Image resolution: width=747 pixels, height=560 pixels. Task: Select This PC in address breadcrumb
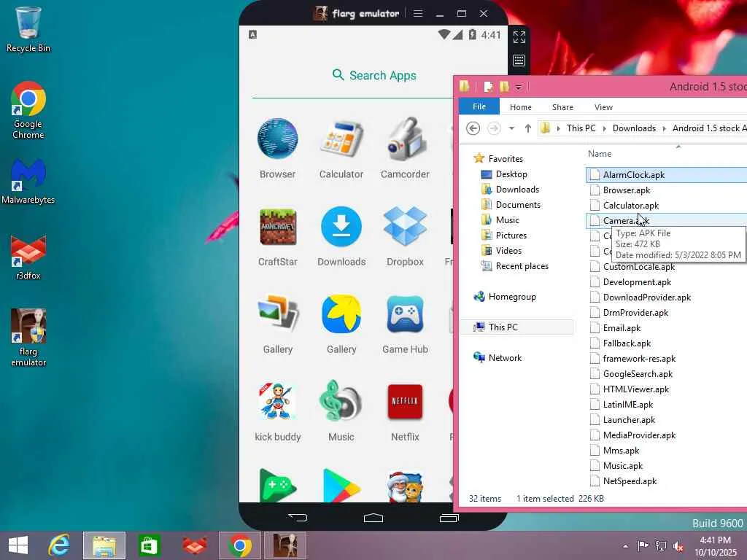point(581,128)
